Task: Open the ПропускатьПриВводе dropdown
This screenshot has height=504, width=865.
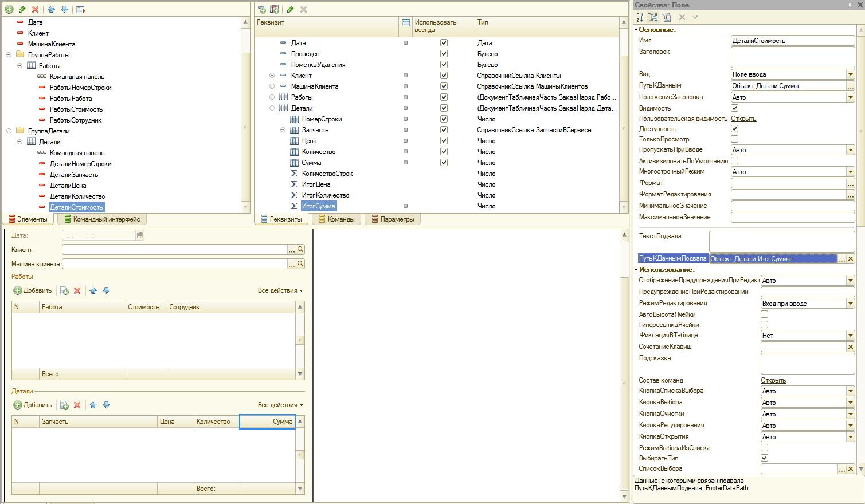Action: [x=851, y=150]
